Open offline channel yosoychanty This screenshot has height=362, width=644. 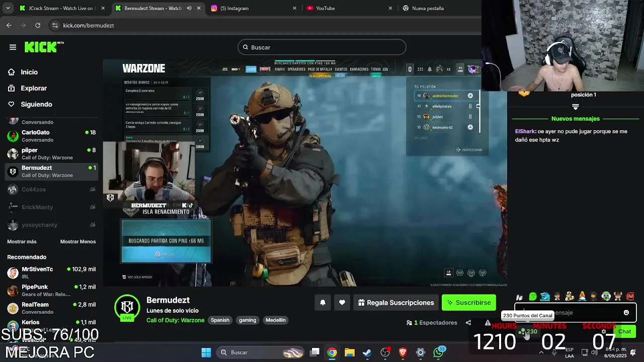coord(51,224)
